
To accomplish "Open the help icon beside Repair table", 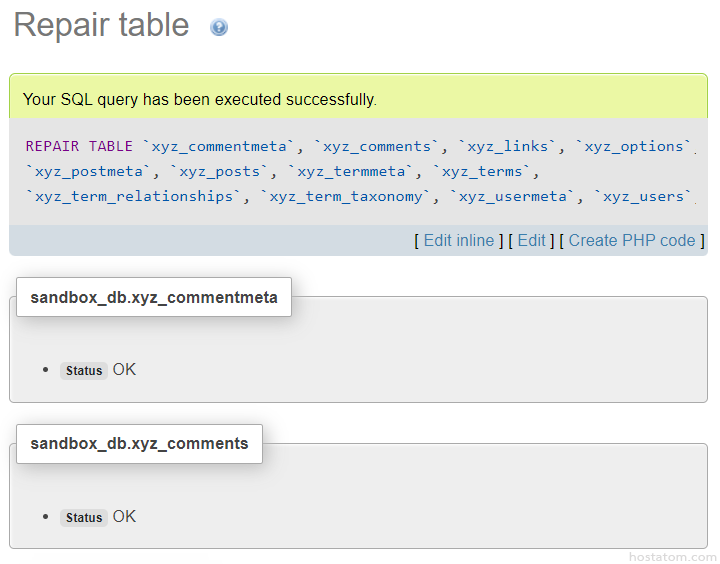I will pyautogui.click(x=219, y=27).
